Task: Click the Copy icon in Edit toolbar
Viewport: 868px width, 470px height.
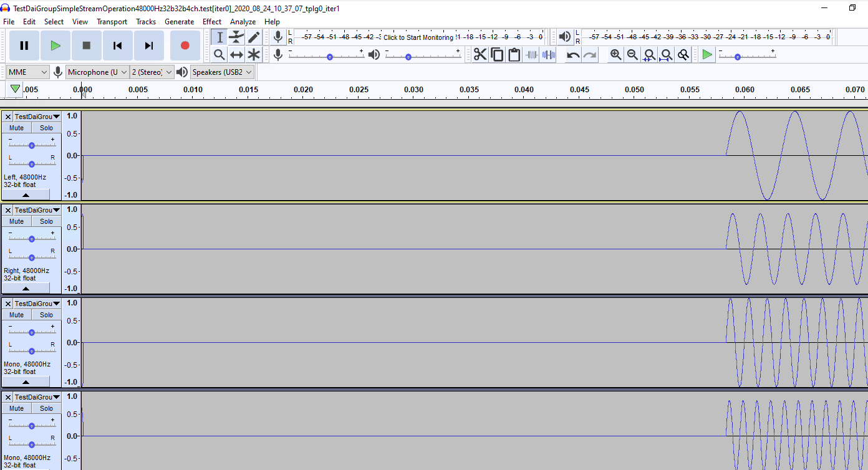Action: click(497, 55)
